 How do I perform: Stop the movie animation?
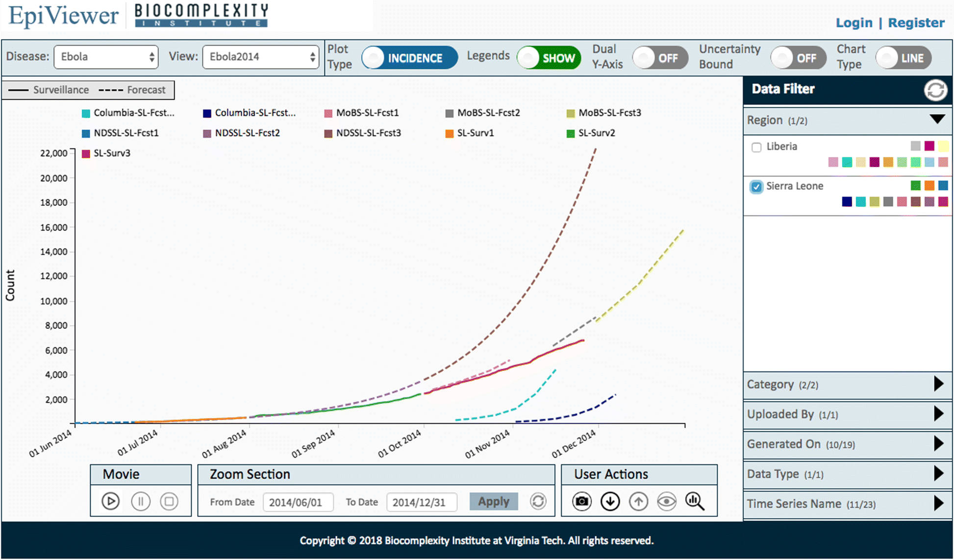pos(169,501)
